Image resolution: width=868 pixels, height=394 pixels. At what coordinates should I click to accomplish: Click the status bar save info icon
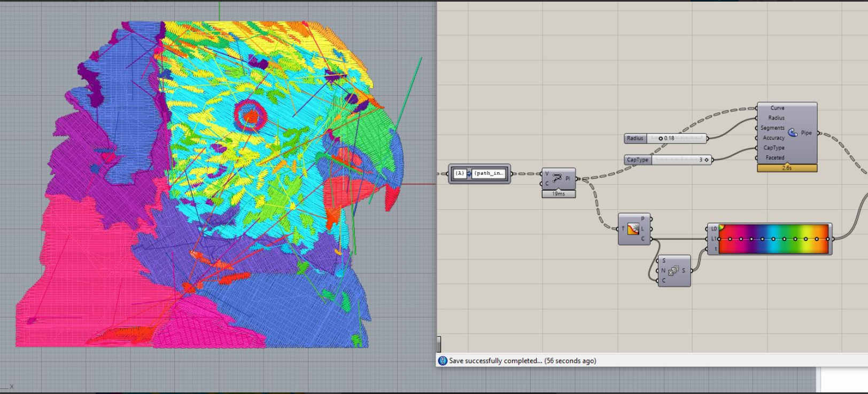click(443, 361)
